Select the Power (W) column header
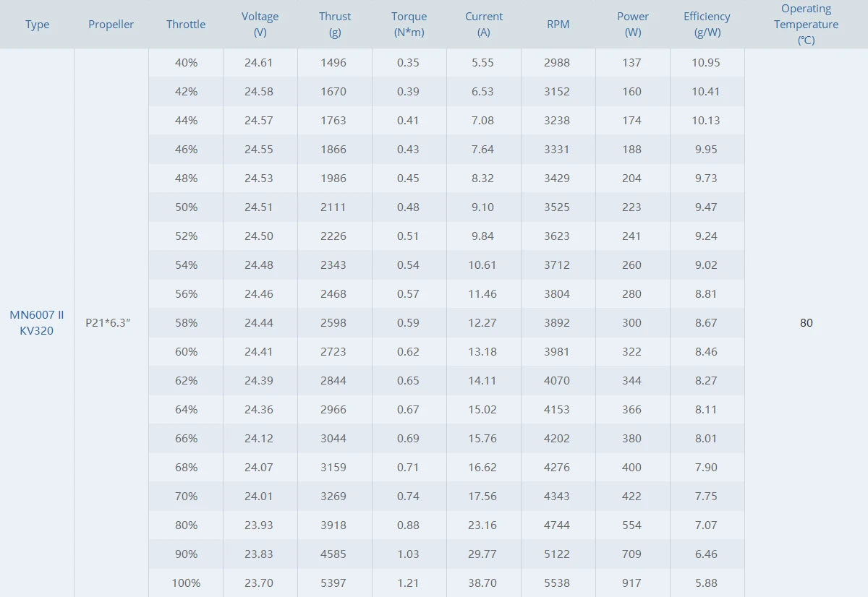The width and height of the screenshot is (868, 597). click(x=633, y=25)
